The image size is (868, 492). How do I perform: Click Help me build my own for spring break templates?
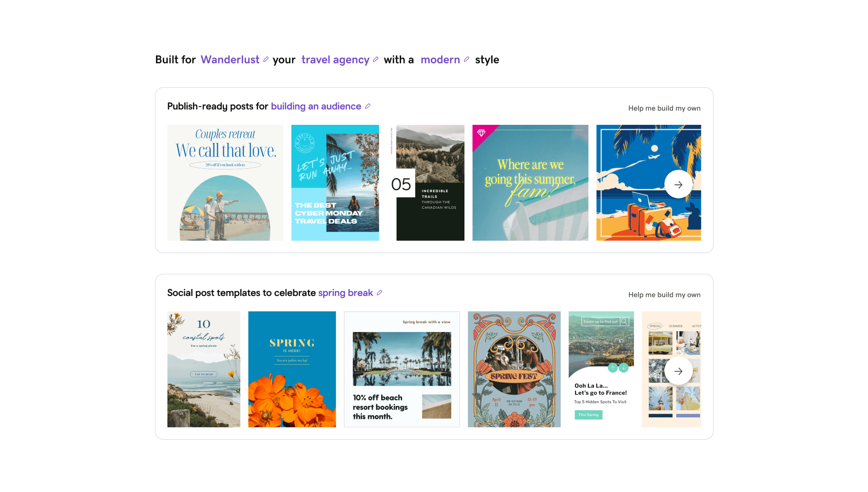pos(664,295)
